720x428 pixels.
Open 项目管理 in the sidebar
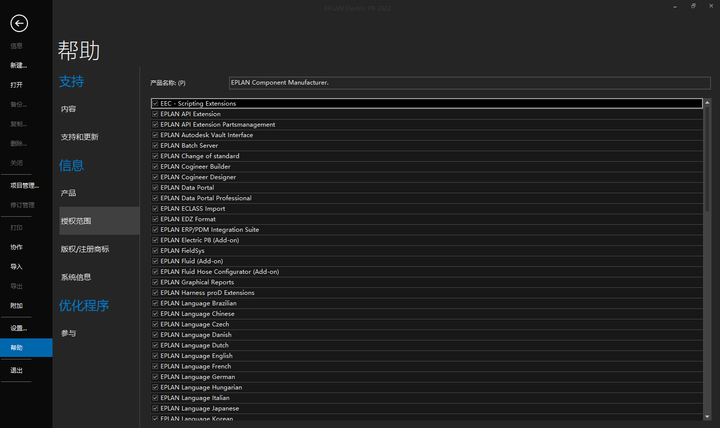(x=25, y=186)
